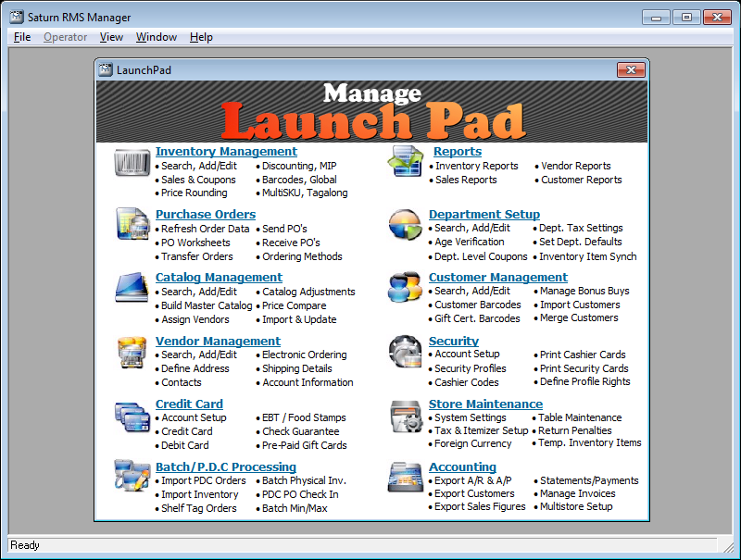Click the 'Age Verification' item
Viewport: 741px width, 560px height.
coord(470,243)
